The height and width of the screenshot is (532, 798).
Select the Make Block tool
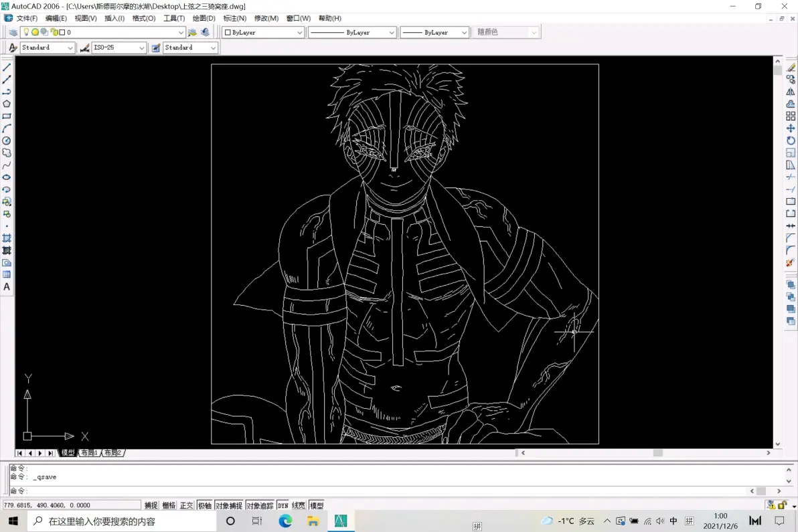click(x=7, y=213)
